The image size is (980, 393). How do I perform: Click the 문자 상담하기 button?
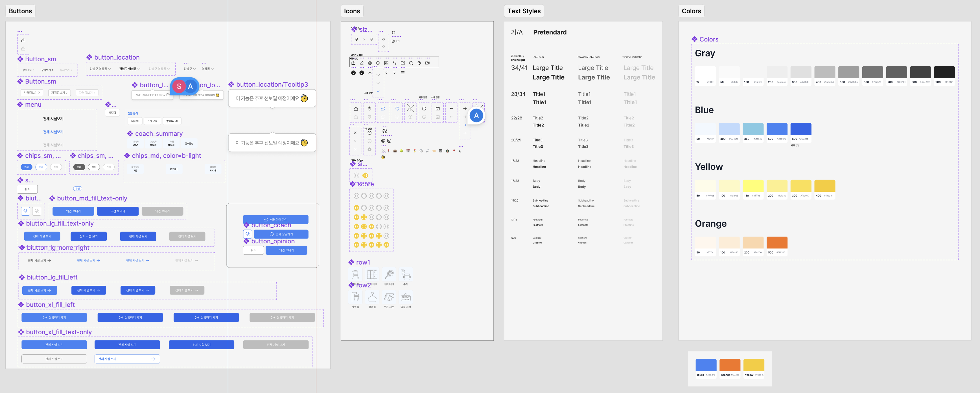click(281, 234)
